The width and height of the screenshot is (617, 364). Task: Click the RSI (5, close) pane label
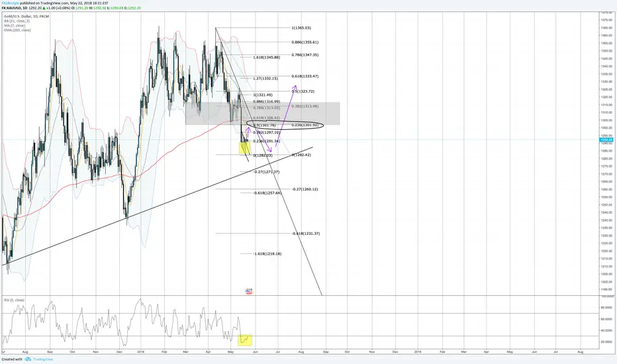(x=14, y=300)
